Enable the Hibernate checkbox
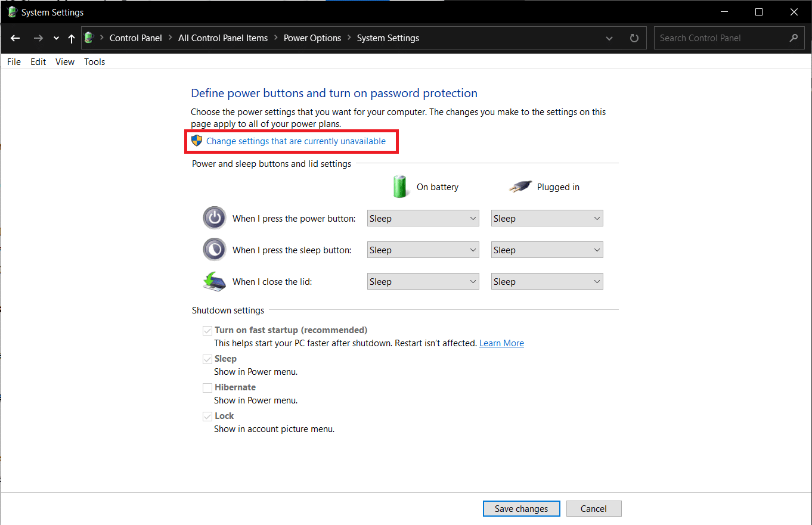The image size is (812, 525). point(207,387)
